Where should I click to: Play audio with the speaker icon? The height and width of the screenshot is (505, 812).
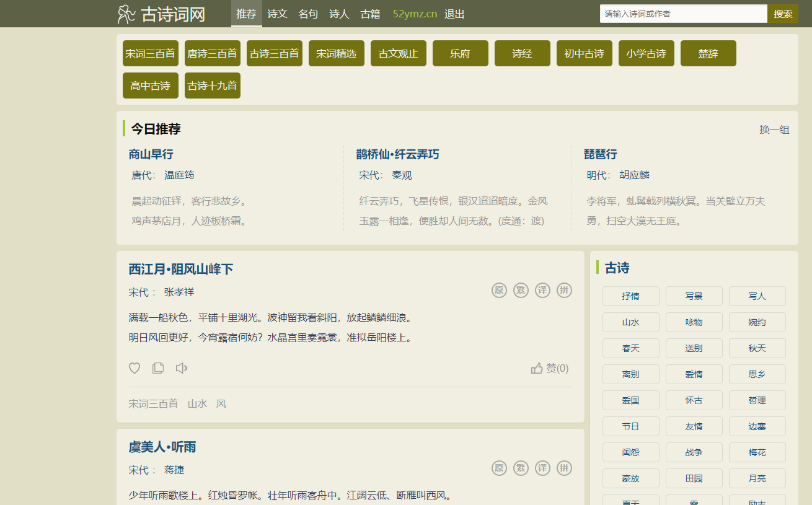[182, 368]
